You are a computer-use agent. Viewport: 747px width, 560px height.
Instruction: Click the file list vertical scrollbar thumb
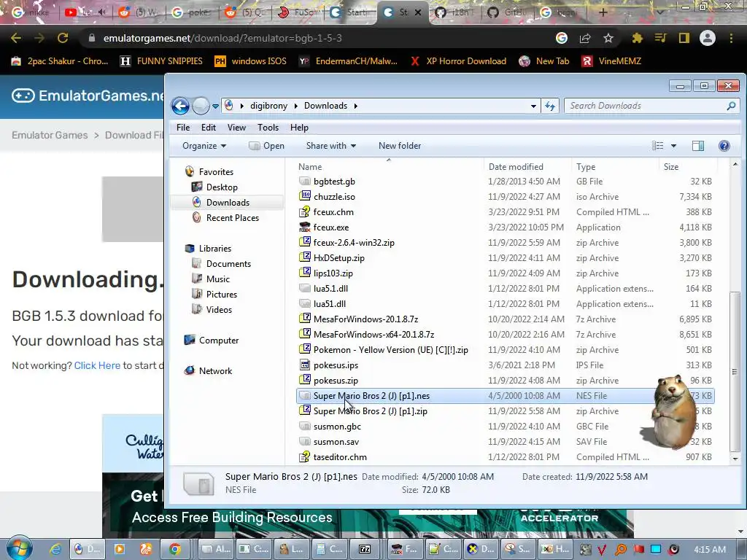735,371
